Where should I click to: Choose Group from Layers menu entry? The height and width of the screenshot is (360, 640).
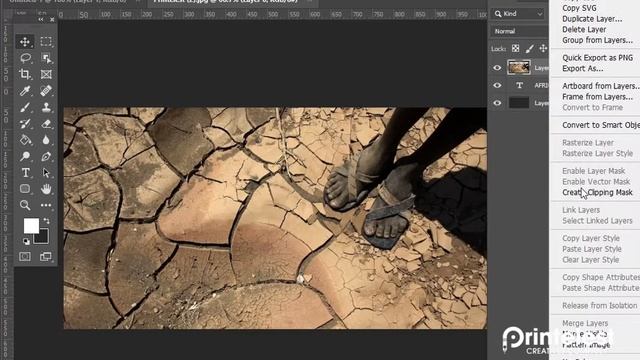click(x=597, y=40)
